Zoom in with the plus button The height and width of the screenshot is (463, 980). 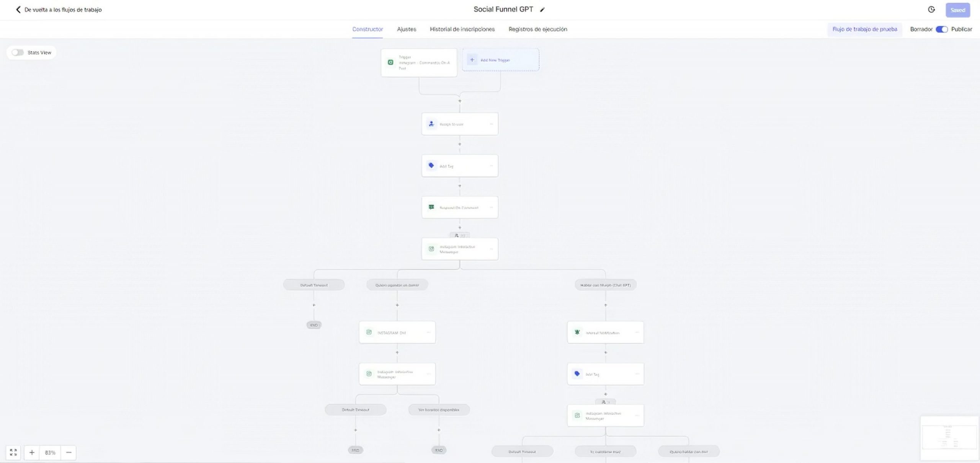[32, 452]
